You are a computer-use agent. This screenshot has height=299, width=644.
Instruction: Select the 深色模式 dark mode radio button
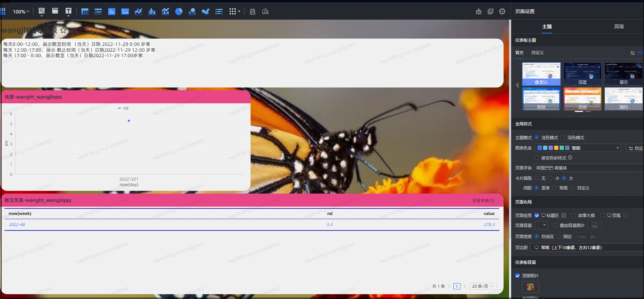tap(563, 138)
